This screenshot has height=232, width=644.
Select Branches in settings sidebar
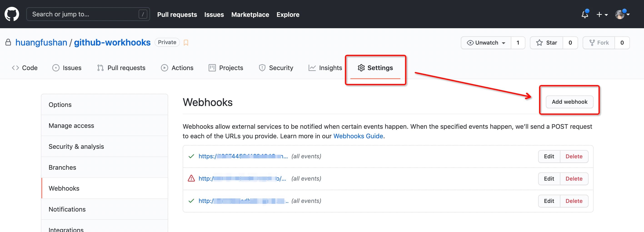coord(105,167)
